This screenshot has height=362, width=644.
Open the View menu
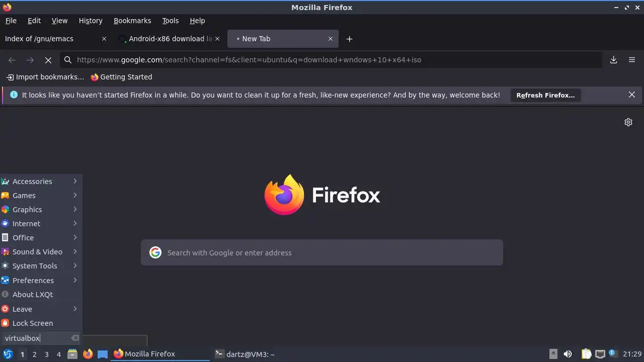click(x=59, y=21)
